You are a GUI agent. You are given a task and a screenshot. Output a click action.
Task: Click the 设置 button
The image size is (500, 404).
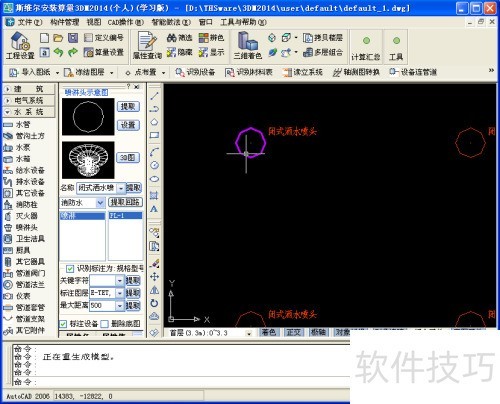(x=128, y=125)
